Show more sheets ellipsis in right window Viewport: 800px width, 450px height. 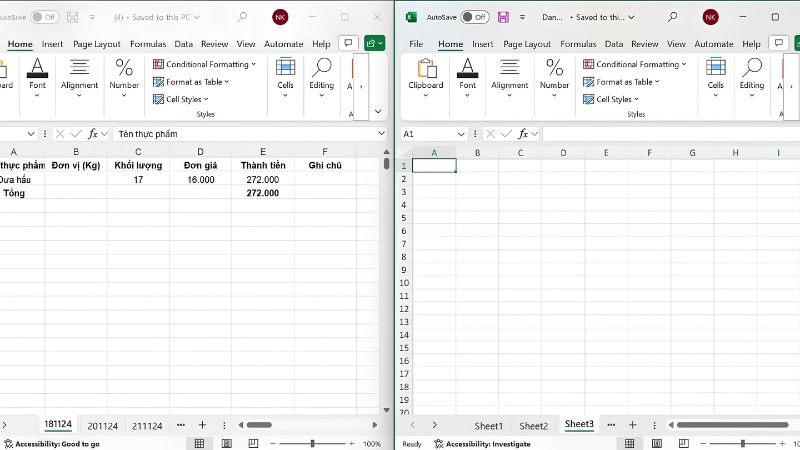[x=611, y=424]
